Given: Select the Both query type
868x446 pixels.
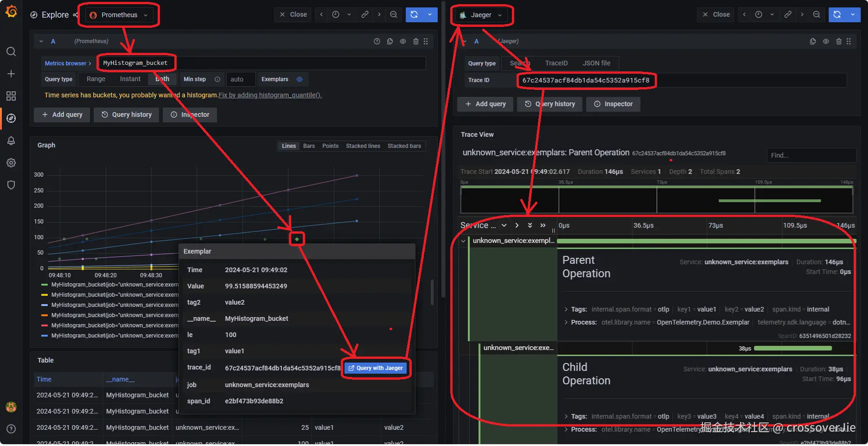Looking at the screenshot, I should (162, 79).
